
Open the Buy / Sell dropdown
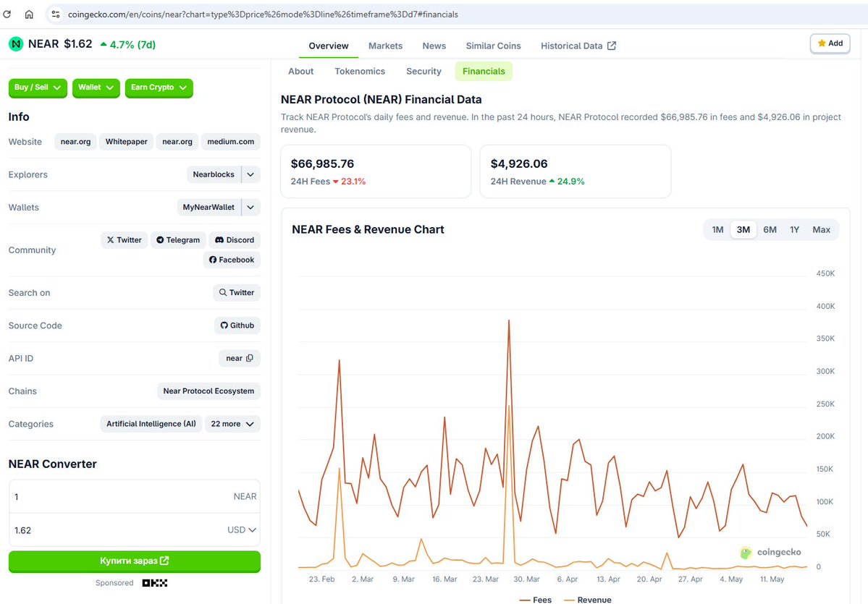click(38, 88)
